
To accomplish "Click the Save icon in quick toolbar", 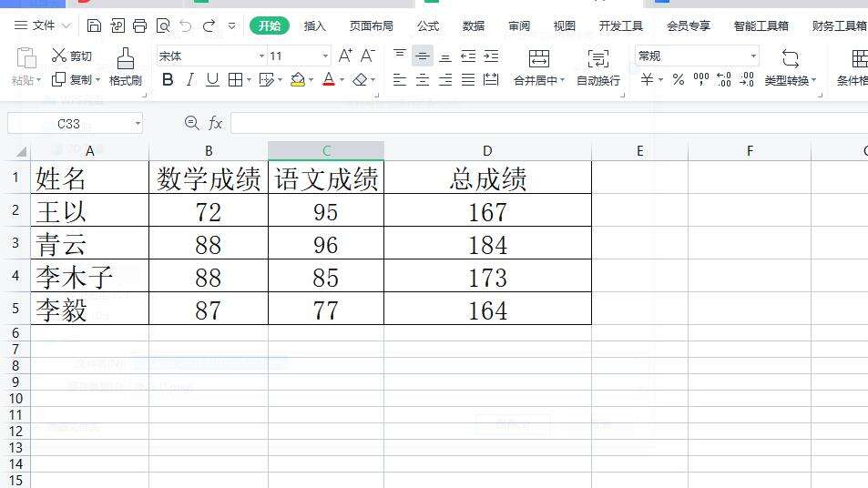I will (94, 25).
